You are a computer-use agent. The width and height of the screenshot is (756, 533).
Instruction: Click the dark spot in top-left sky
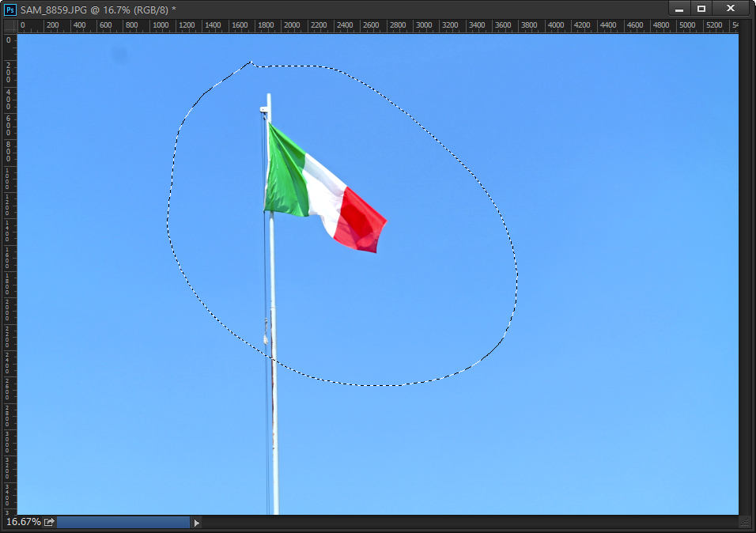pos(119,54)
